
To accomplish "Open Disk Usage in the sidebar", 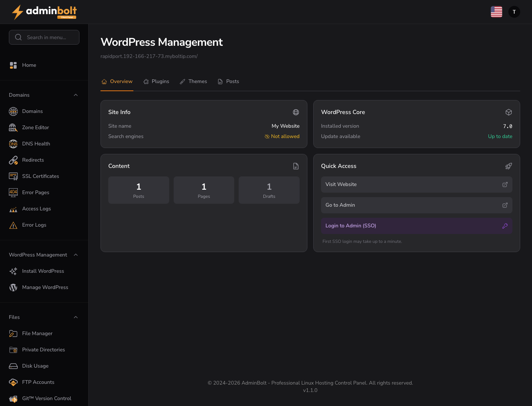I will pyautogui.click(x=44, y=366).
